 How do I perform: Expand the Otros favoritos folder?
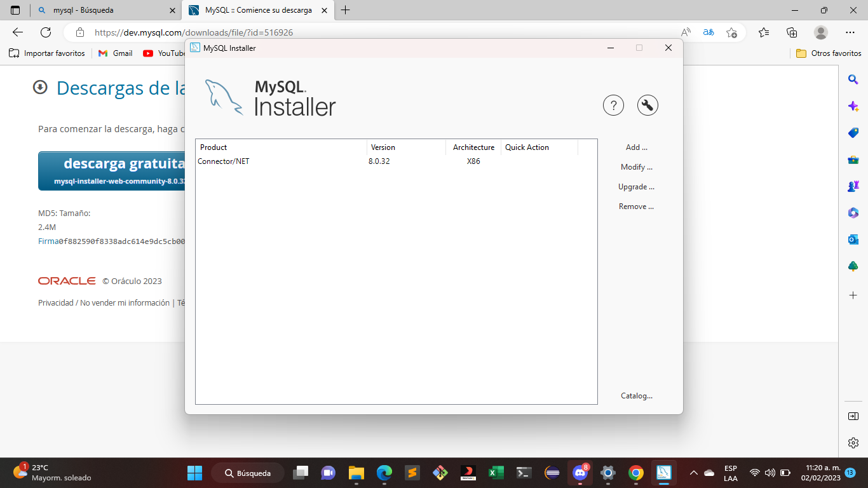[x=829, y=53]
